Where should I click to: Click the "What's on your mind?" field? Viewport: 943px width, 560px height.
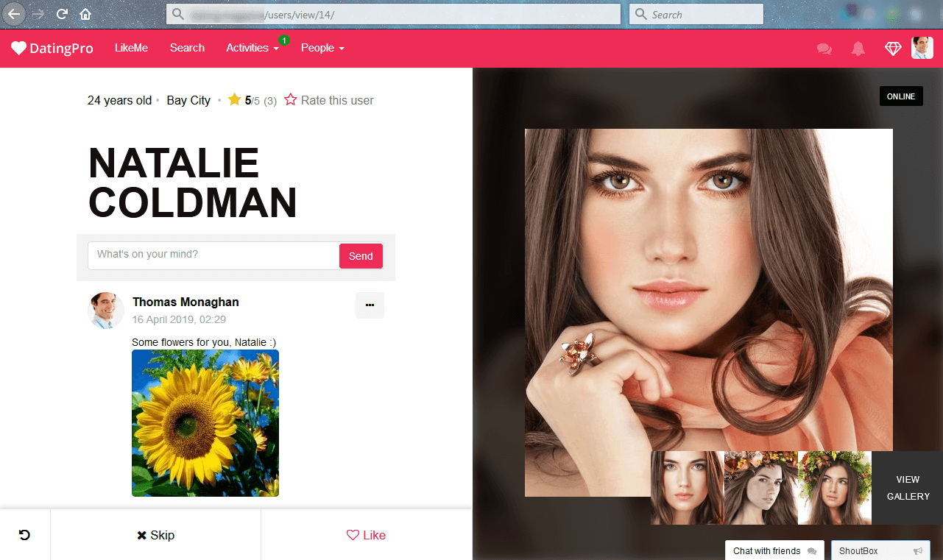213,255
